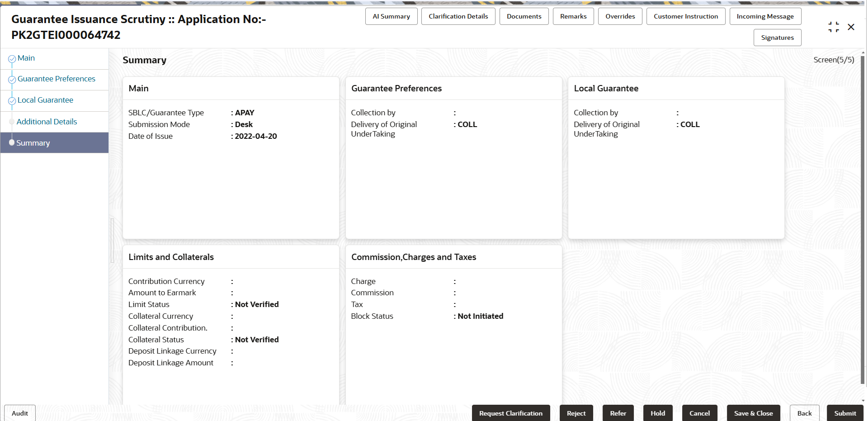Submit the application
The width and height of the screenshot is (868, 421).
coord(845,413)
